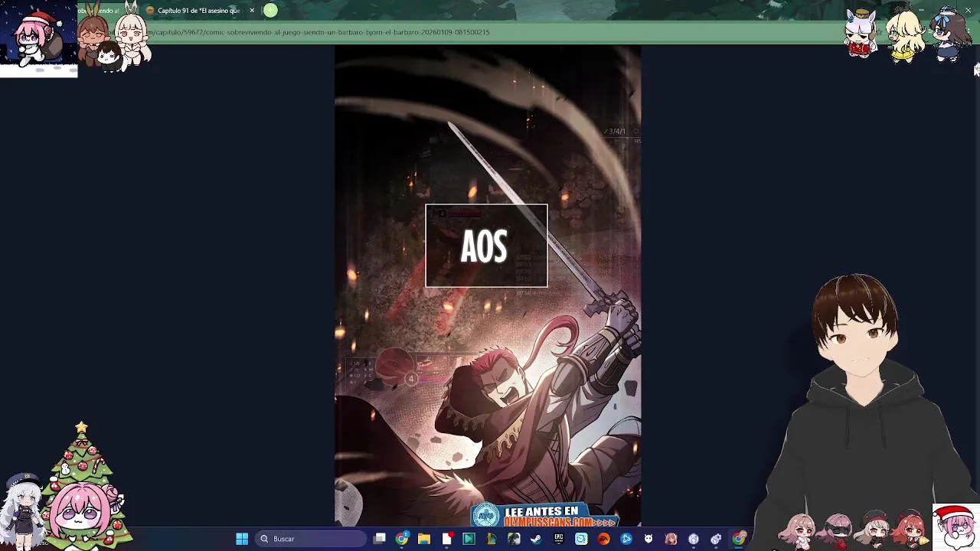This screenshot has height=551, width=980.
Task: Open the blue round launcher icon
Action: point(626,539)
